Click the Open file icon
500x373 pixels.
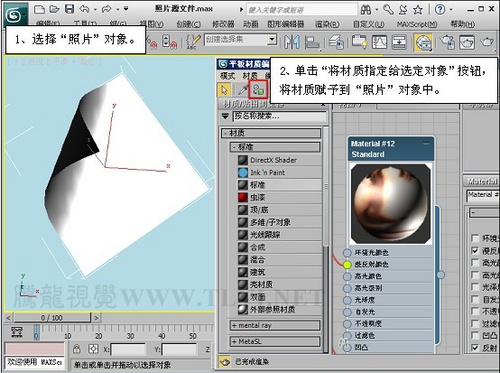click(54, 9)
